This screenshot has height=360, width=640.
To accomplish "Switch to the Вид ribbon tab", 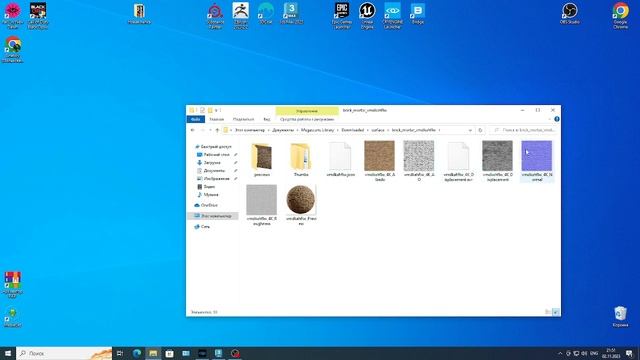I will click(x=267, y=119).
